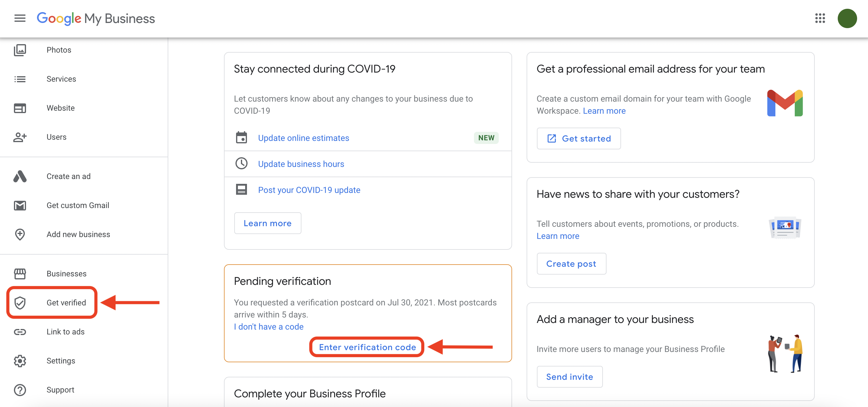Click the Link to ads chain icon
868x407 pixels.
click(20, 332)
